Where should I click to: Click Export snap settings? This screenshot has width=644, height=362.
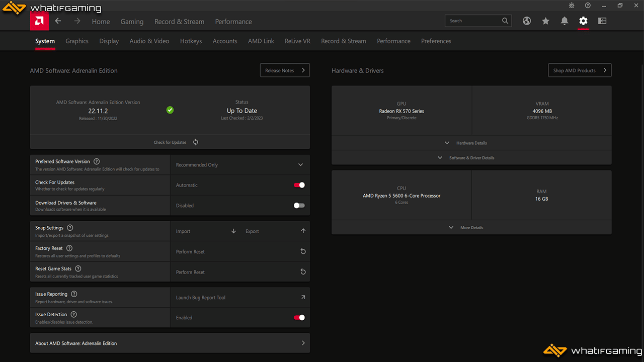252,231
